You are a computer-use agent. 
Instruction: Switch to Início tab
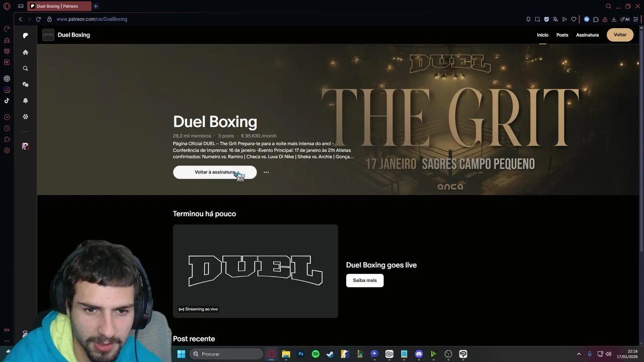[542, 35]
